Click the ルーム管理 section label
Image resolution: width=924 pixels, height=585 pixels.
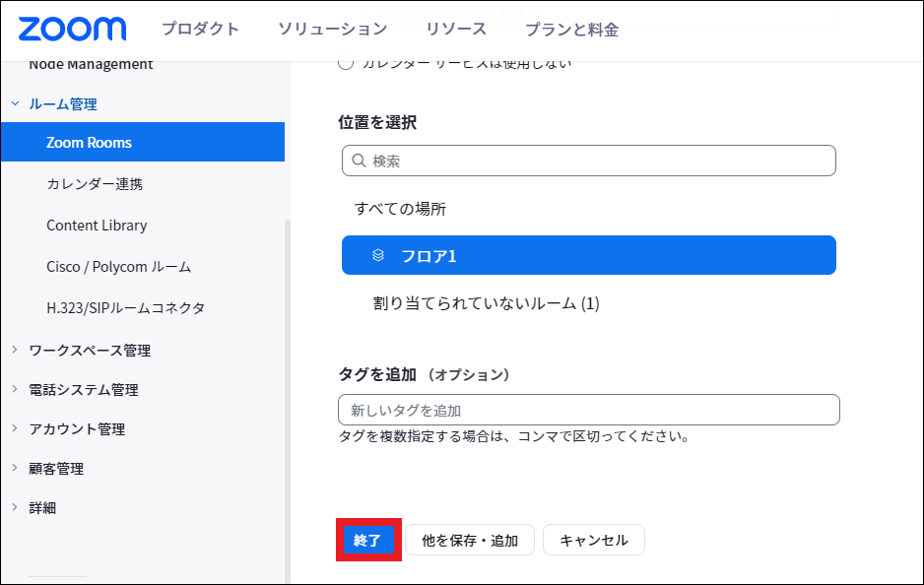63,103
